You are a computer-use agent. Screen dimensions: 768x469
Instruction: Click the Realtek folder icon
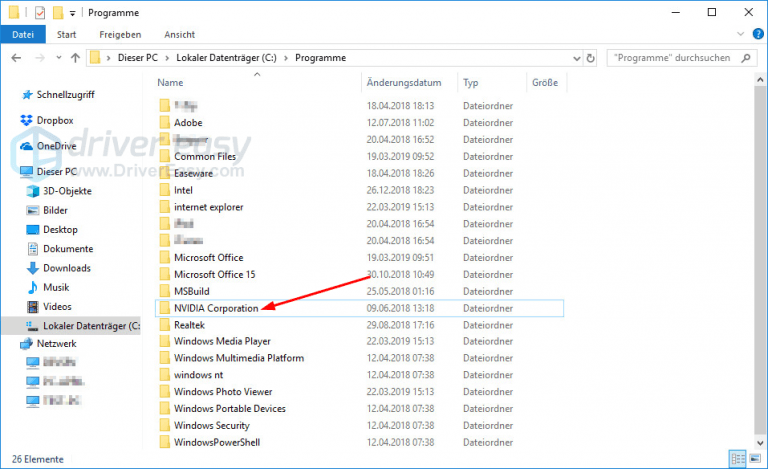pyautogui.click(x=165, y=325)
